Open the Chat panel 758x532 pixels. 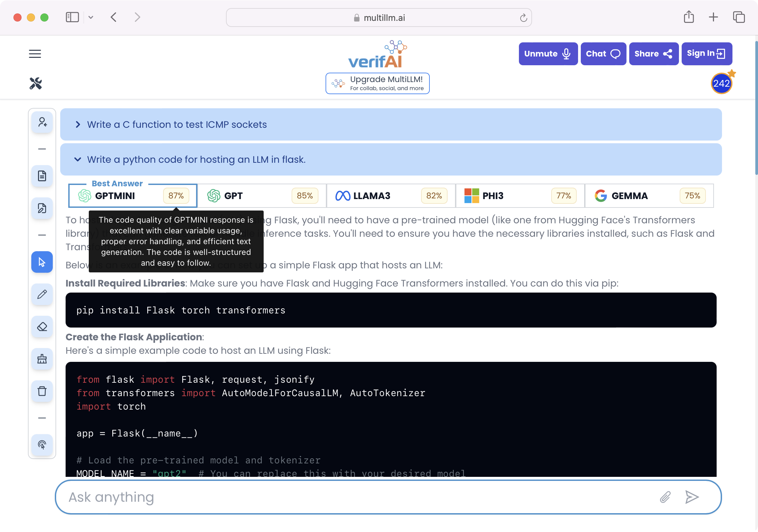point(603,53)
